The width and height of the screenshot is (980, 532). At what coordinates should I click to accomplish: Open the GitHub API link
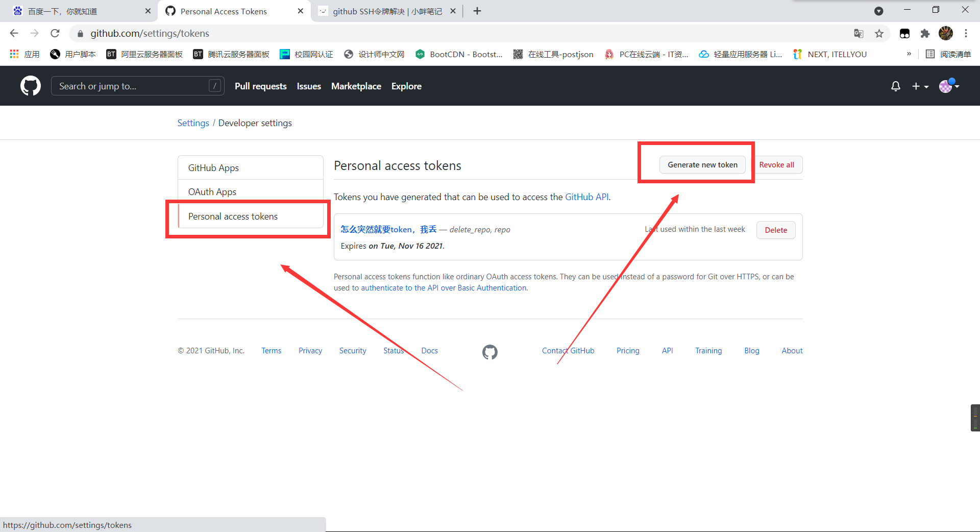point(587,197)
